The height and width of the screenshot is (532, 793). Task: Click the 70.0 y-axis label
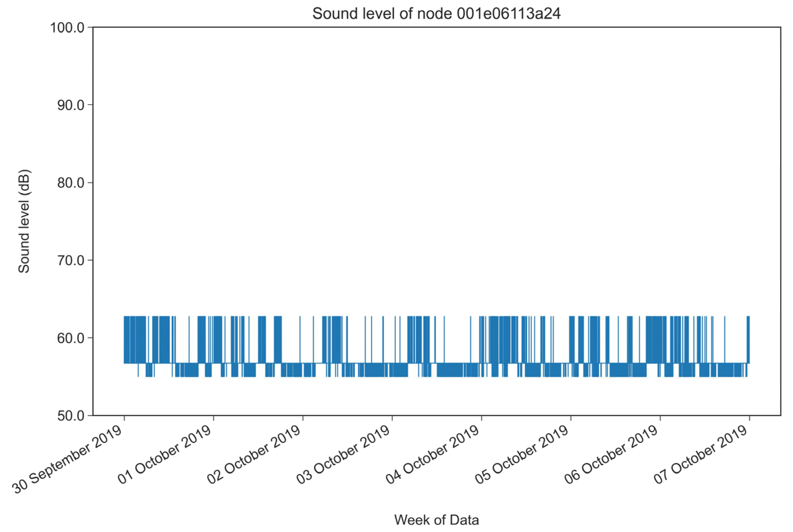71,261
